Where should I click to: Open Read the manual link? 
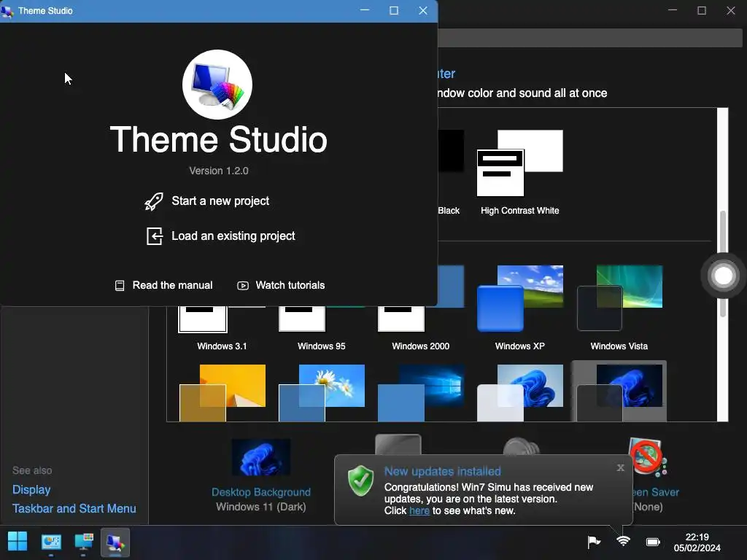point(164,285)
